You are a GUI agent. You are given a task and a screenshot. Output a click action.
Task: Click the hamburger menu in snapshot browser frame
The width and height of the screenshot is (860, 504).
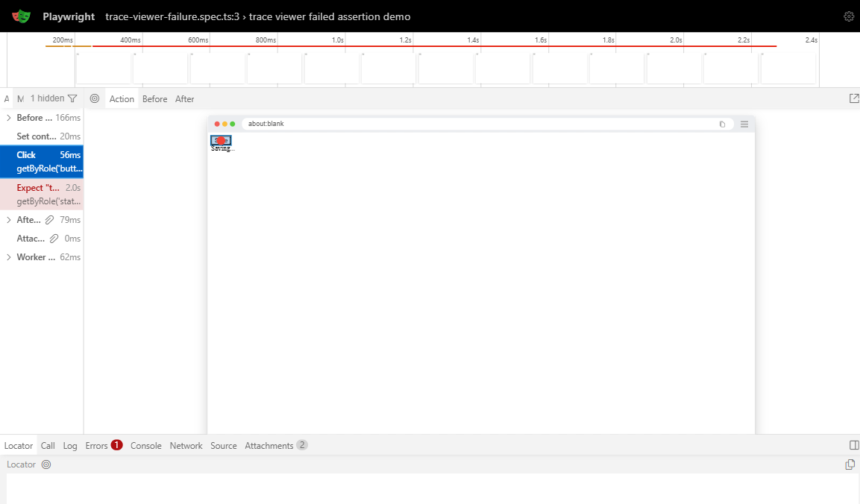click(744, 124)
